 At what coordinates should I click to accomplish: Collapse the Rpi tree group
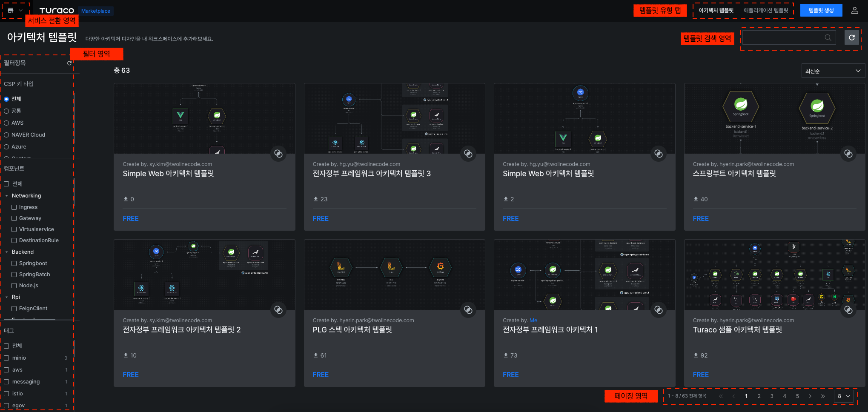(x=7, y=297)
